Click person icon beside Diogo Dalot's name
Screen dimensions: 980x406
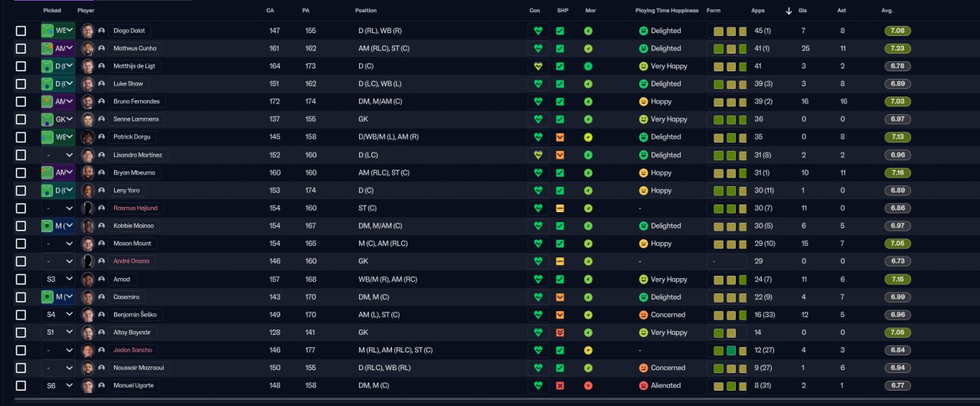(102, 31)
